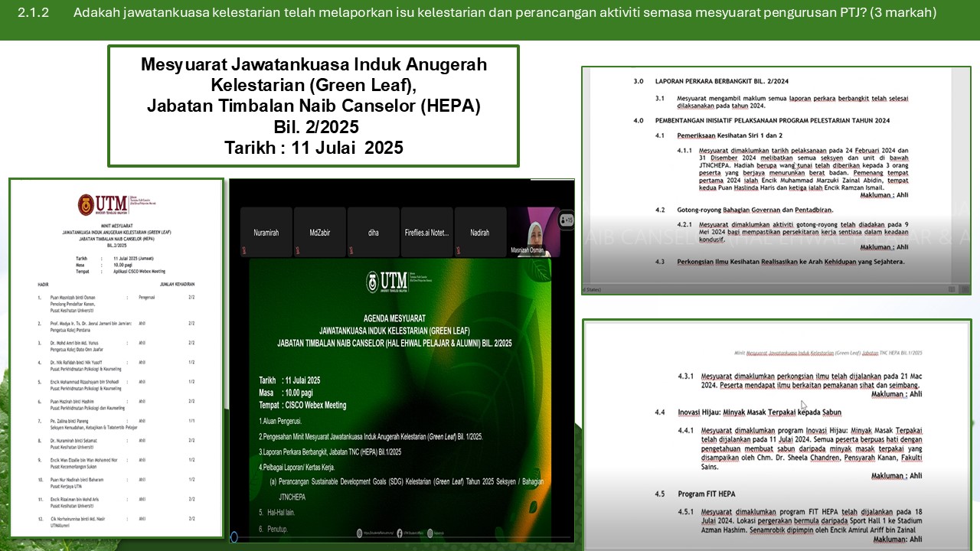Select the MdZabir participant tile
The width and height of the screenshot is (980, 551).
pyautogui.click(x=320, y=233)
